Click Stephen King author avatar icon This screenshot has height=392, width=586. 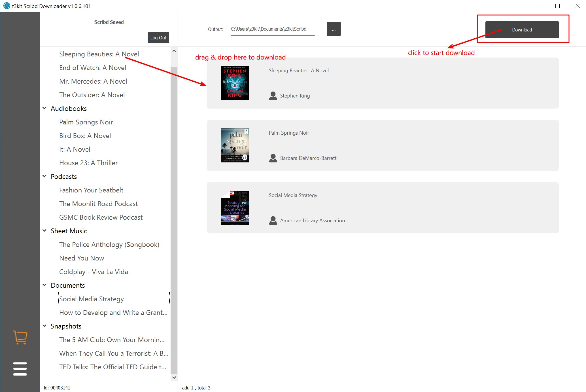coord(273,96)
